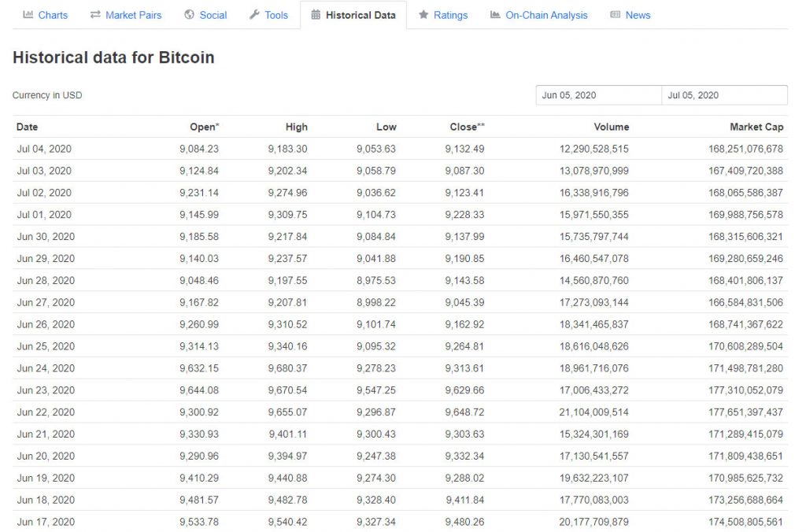Click the Open column header
806x532 pixels.
[x=202, y=127]
